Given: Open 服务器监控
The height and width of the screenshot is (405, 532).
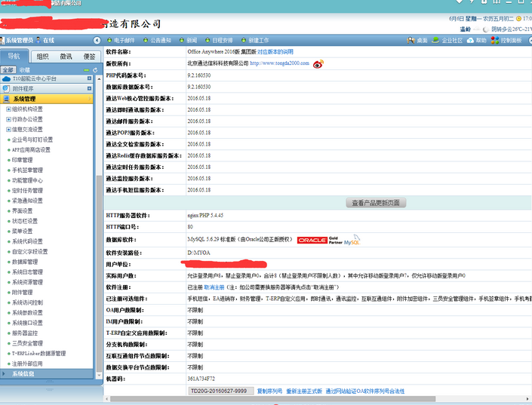Looking at the screenshot, I should tap(25, 333).
